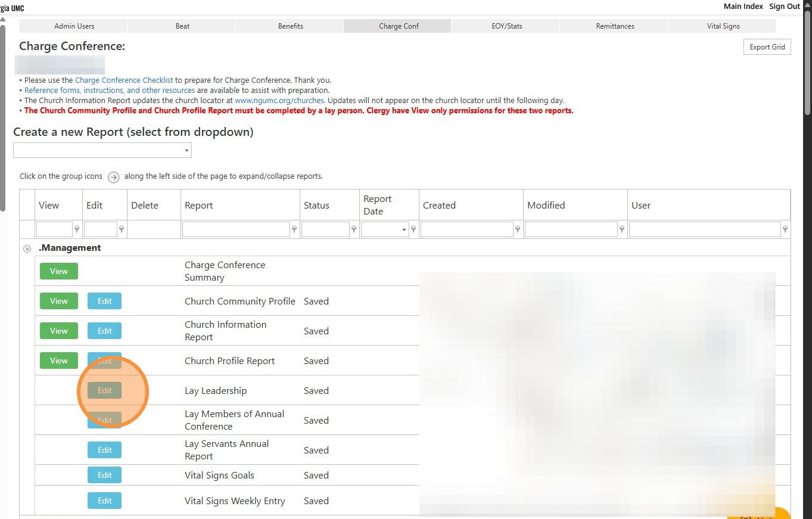Click the Created column filter input

tap(467, 229)
